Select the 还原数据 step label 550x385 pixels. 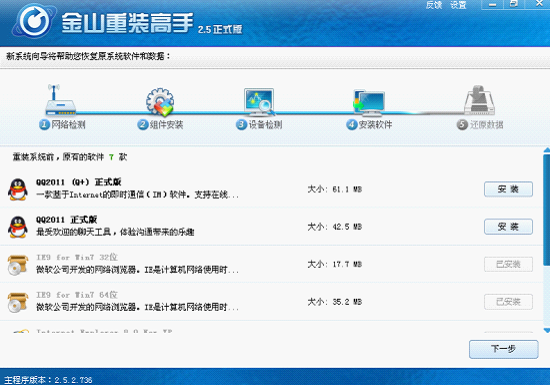tap(487, 124)
